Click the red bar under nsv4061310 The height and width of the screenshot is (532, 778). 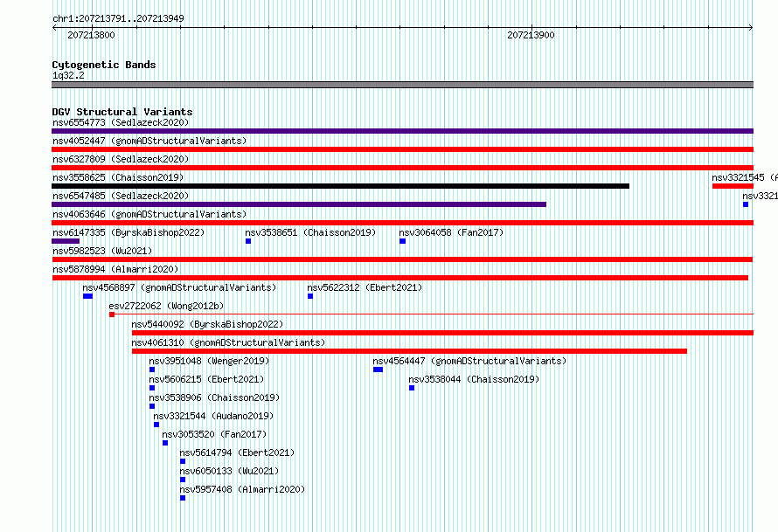coord(409,351)
